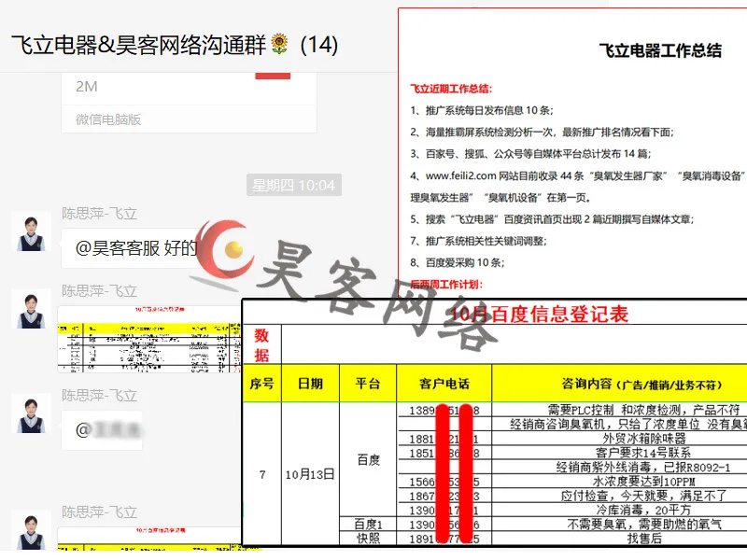This screenshot has width=747, height=560.
Task: Click the avatar beside the bottom-most chat message
Action: click(35, 533)
